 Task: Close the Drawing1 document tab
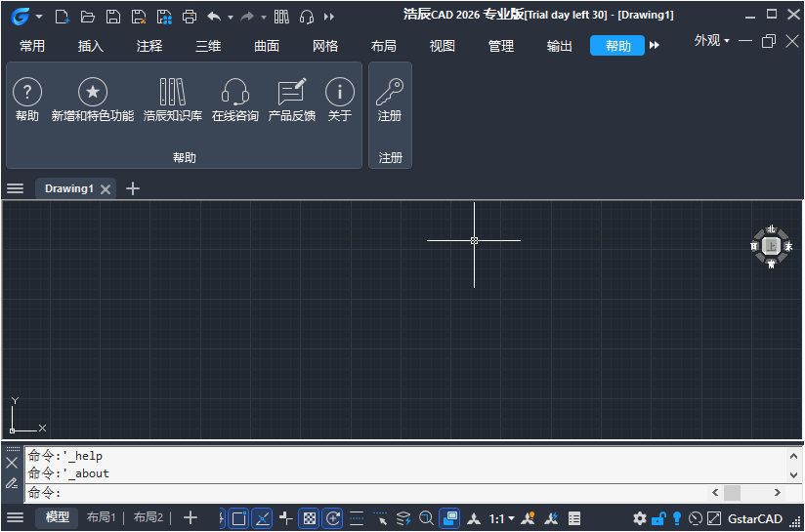coord(106,189)
